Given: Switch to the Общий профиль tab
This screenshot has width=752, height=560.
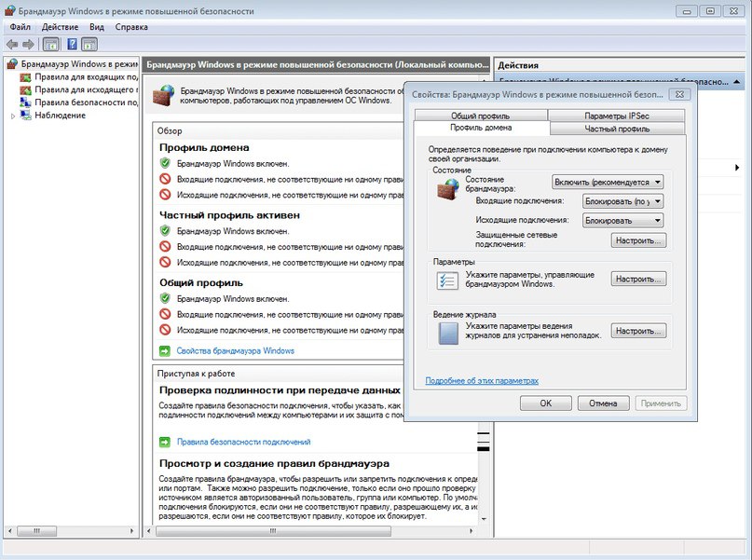Looking at the screenshot, I should click(x=481, y=116).
